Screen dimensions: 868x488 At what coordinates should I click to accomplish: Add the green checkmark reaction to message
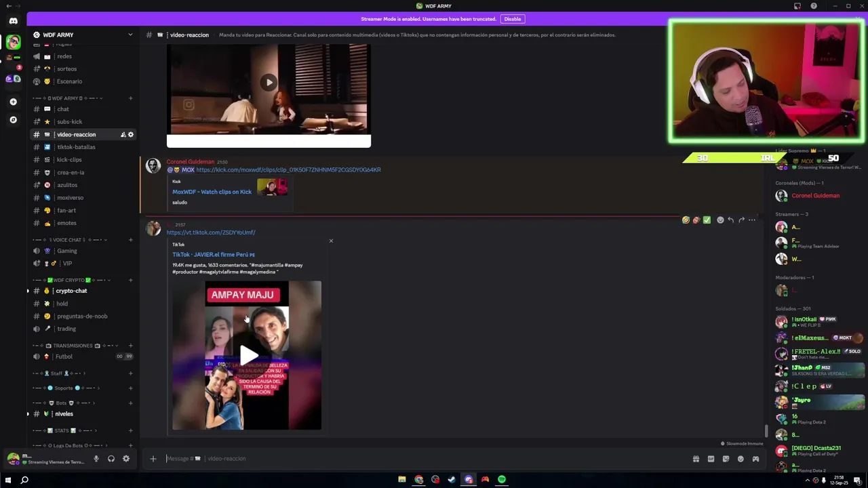click(707, 220)
